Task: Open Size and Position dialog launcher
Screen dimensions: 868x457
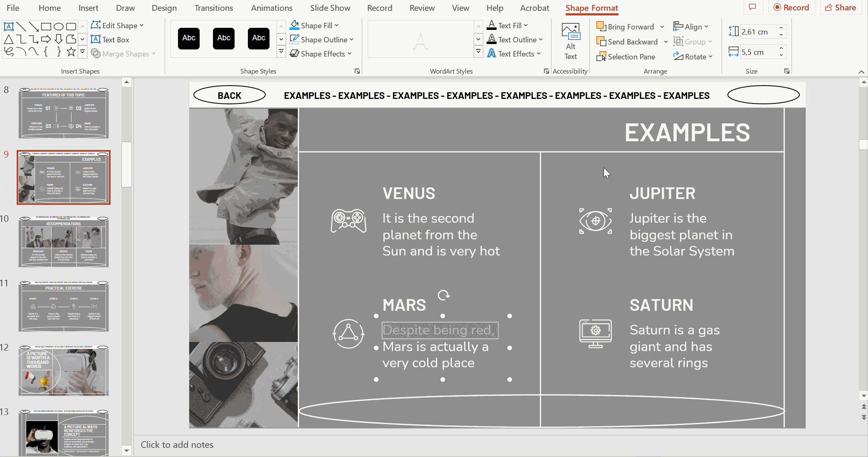Action: (x=787, y=71)
